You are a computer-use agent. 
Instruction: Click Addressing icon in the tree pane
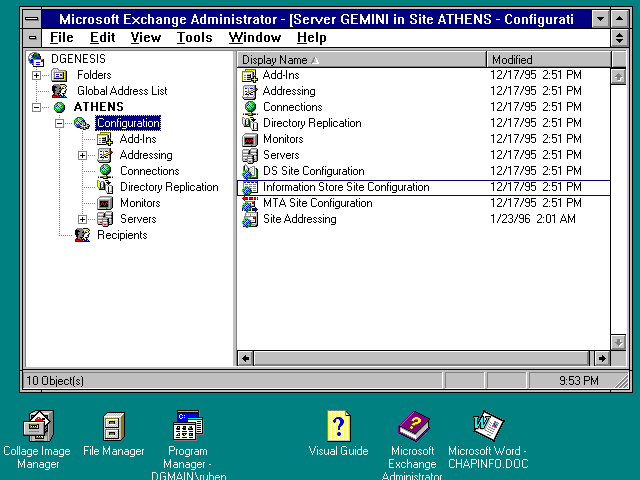click(105, 155)
